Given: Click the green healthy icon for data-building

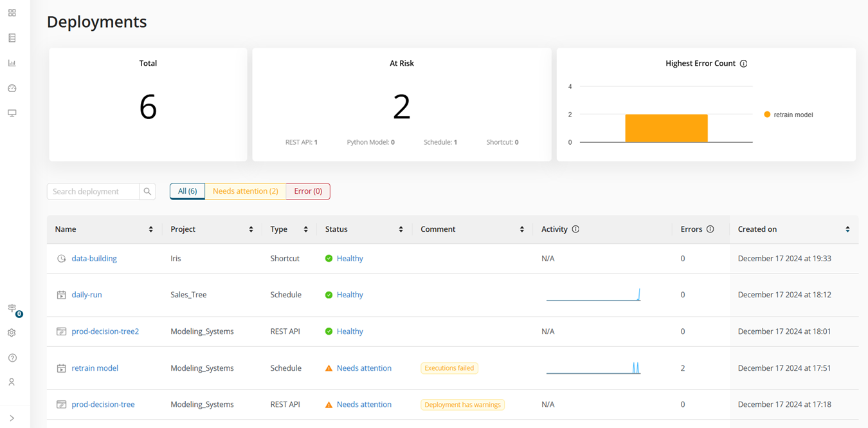Looking at the screenshot, I should [x=329, y=259].
